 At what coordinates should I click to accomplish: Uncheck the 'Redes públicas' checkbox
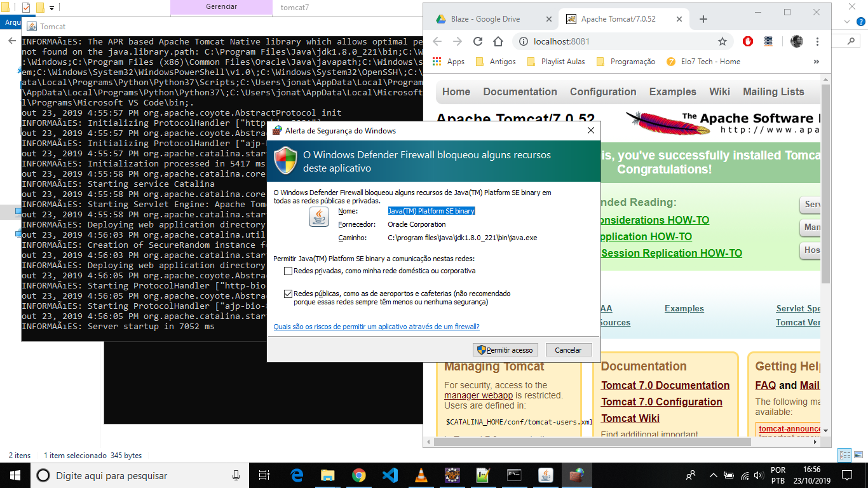(289, 294)
